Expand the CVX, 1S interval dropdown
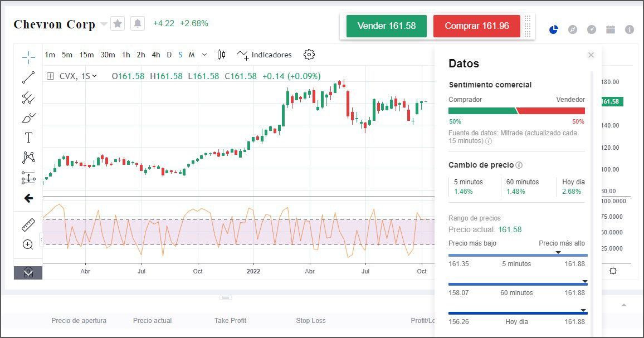The image size is (644, 338). pos(94,76)
